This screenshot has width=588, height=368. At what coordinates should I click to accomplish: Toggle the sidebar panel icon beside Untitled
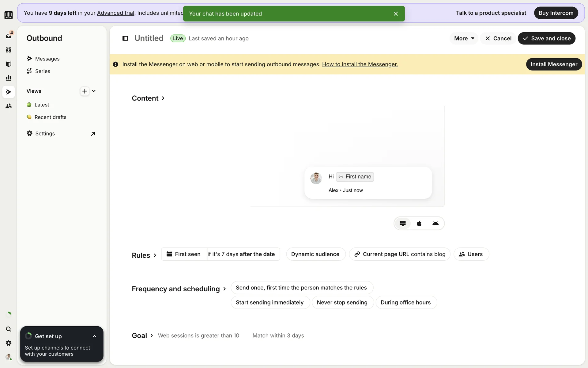click(x=125, y=38)
